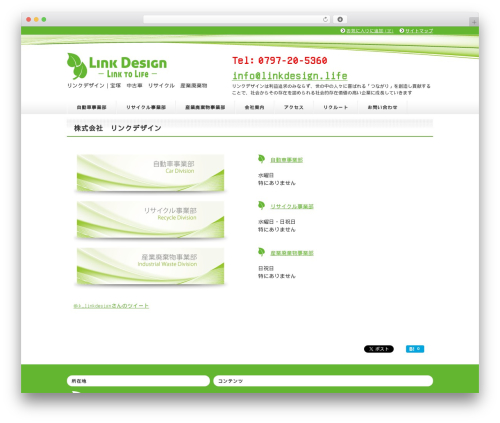The image size is (500, 423).
Task: Click 特にありません under 産業廃棄物事業部 section
Action: [x=277, y=276]
